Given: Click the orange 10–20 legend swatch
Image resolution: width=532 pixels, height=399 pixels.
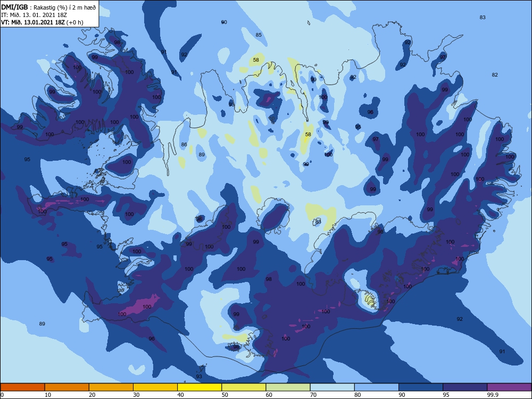Looking at the screenshot, I should pos(67,387).
